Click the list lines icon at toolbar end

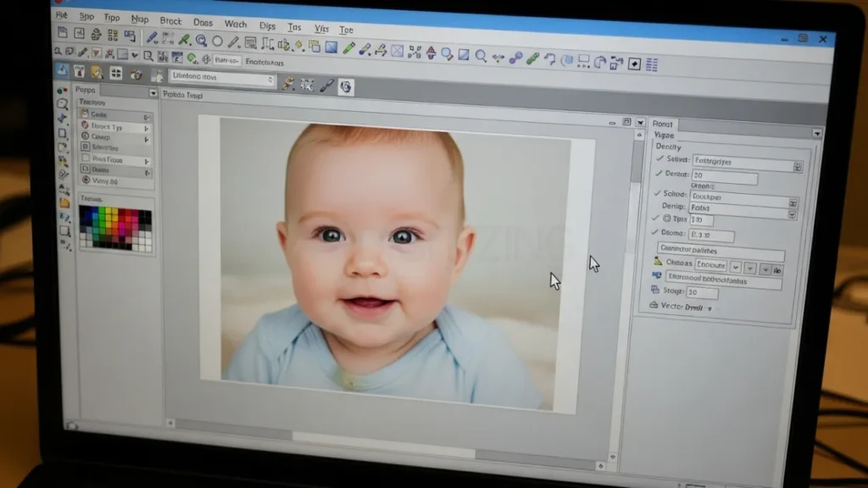[x=653, y=65]
